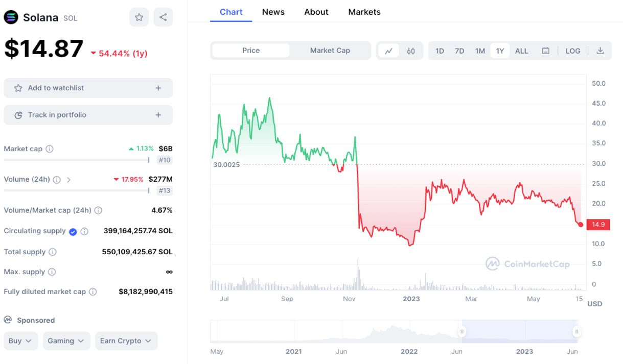Viewport: 623px width, 364px height.
Task: Expand the Earn Crypto dropdown
Action: point(126,341)
